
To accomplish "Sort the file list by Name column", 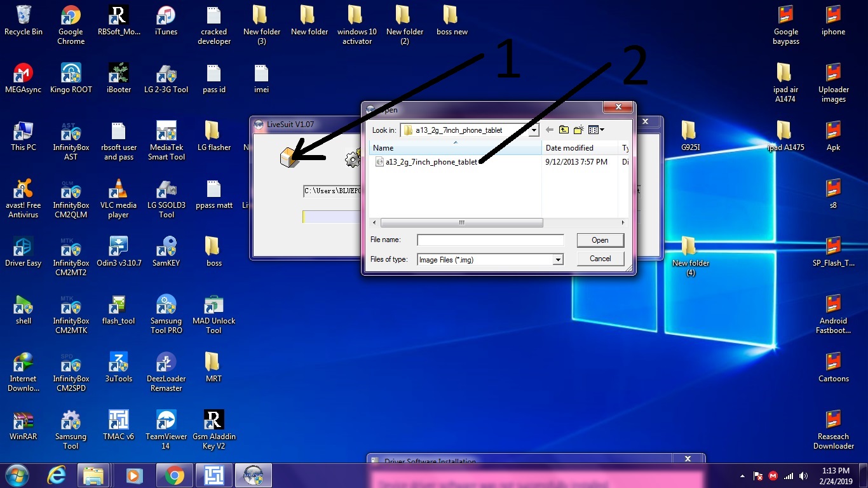I will pos(456,147).
